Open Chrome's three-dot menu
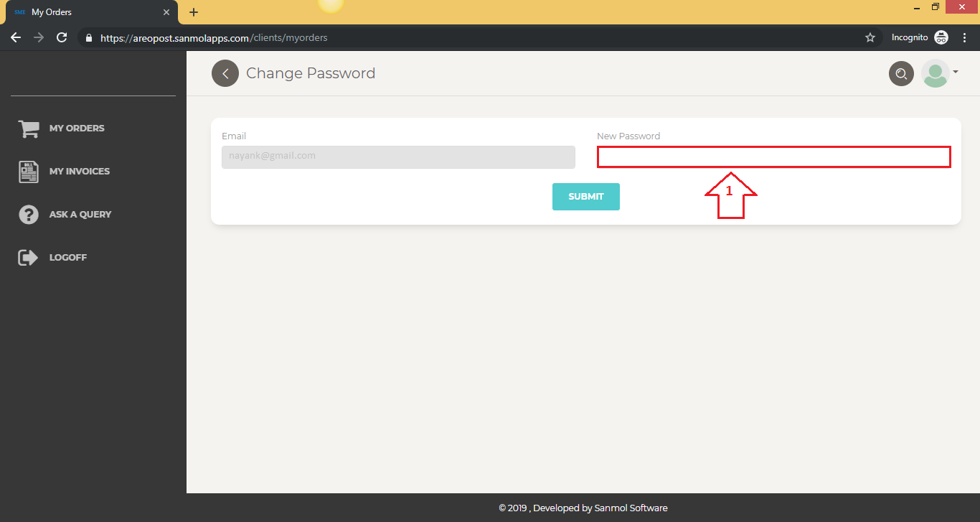This screenshot has height=522, width=980. [x=965, y=37]
